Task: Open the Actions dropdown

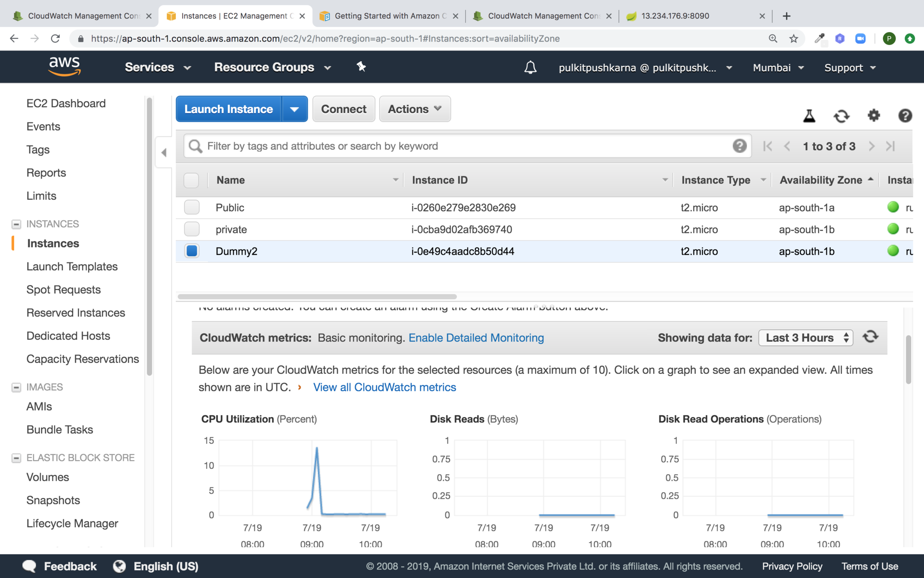Action: [415, 109]
